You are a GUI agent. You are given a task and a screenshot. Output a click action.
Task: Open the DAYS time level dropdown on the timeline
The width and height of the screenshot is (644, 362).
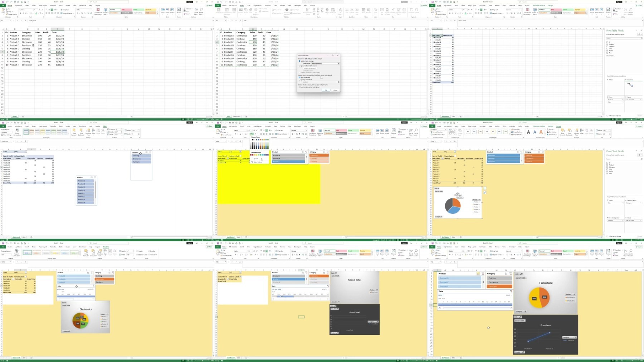(508, 295)
